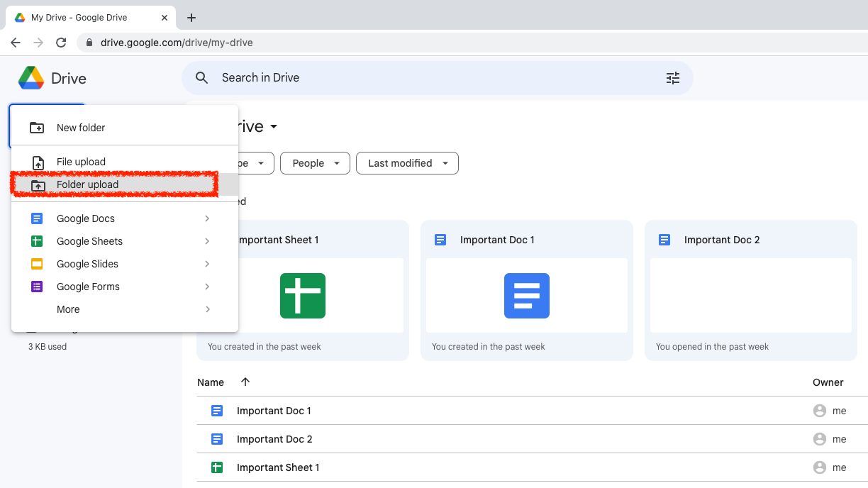868x488 pixels.
Task: Click the Docs icon in Important Doc 1 row
Action: pyautogui.click(x=217, y=411)
